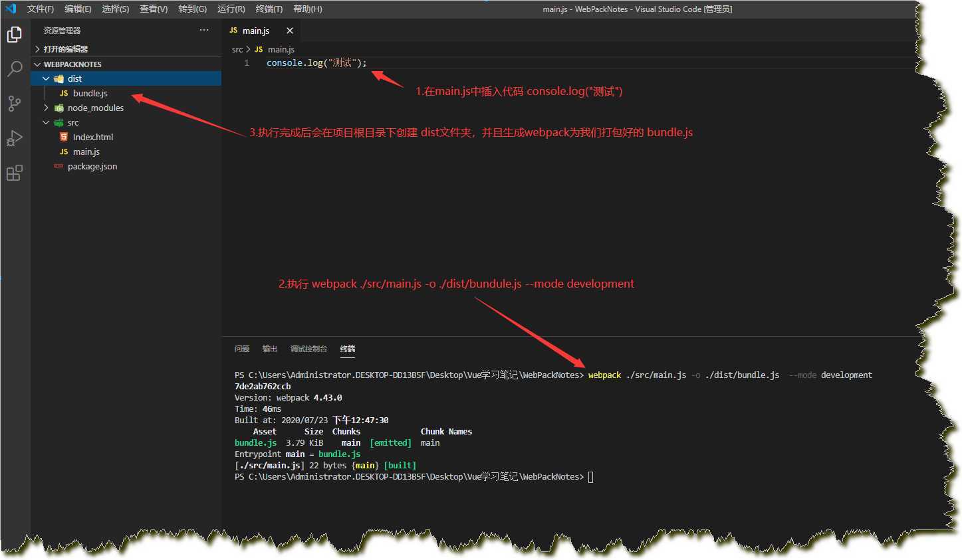Collapse the src folder chevron

click(46, 122)
